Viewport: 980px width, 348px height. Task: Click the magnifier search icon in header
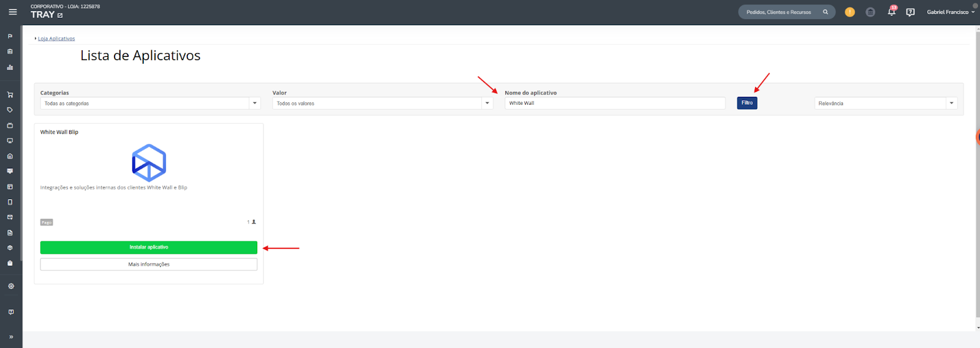(825, 12)
